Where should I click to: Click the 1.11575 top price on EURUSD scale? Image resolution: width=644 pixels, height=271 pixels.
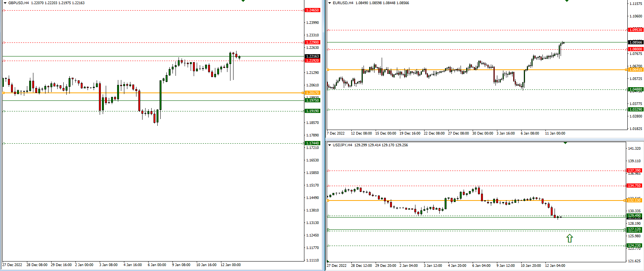coord(636,4)
